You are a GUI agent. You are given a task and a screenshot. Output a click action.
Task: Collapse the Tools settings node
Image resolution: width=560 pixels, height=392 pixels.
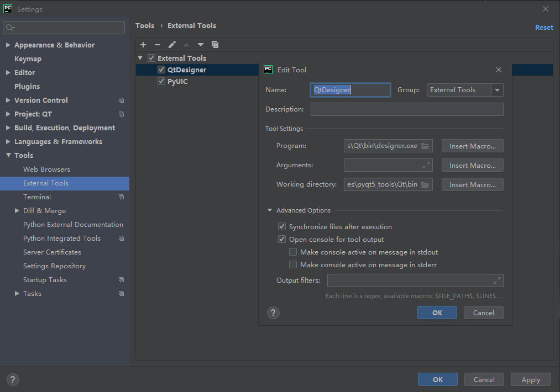pyautogui.click(x=8, y=155)
